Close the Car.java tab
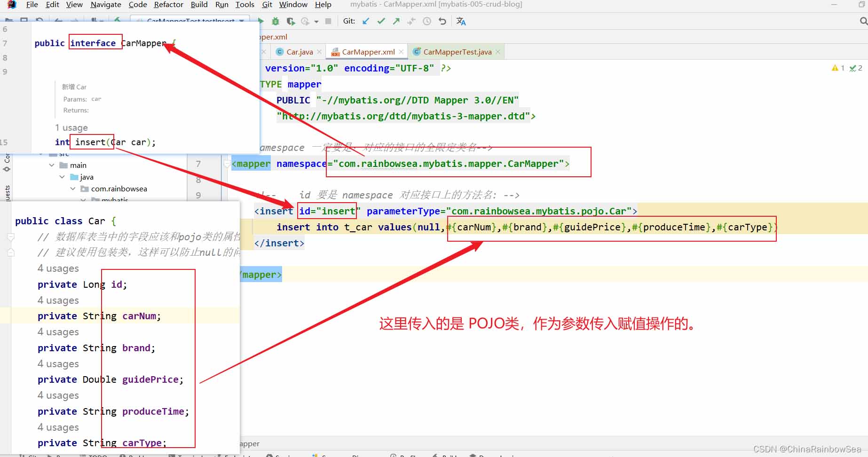 [x=319, y=52]
